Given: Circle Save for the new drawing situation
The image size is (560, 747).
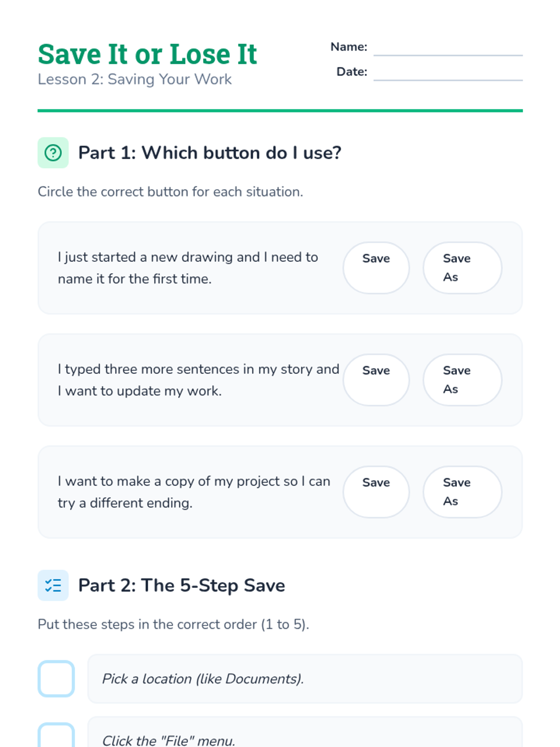Looking at the screenshot, I should [376, 268].
